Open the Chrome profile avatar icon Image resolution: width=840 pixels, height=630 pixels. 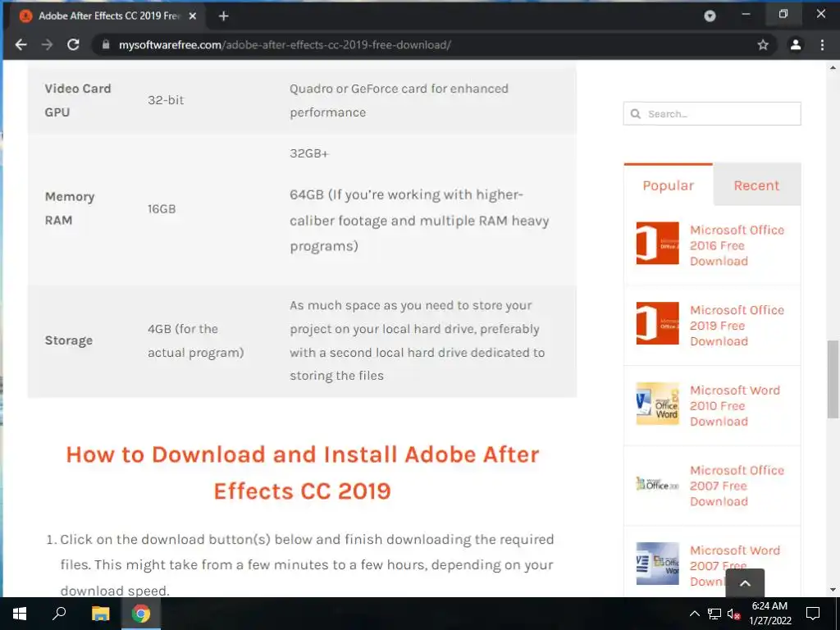click(796, 45)
